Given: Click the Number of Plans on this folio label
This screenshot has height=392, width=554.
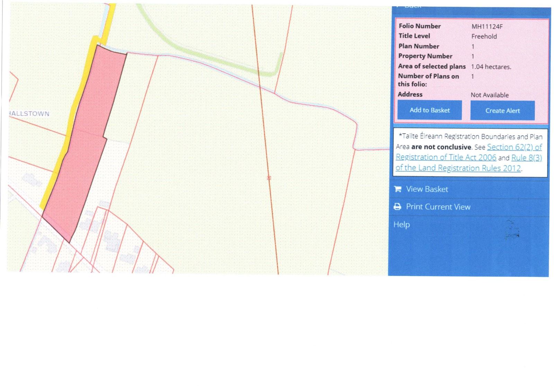Looking at the screenshot, I should [428, 80].
